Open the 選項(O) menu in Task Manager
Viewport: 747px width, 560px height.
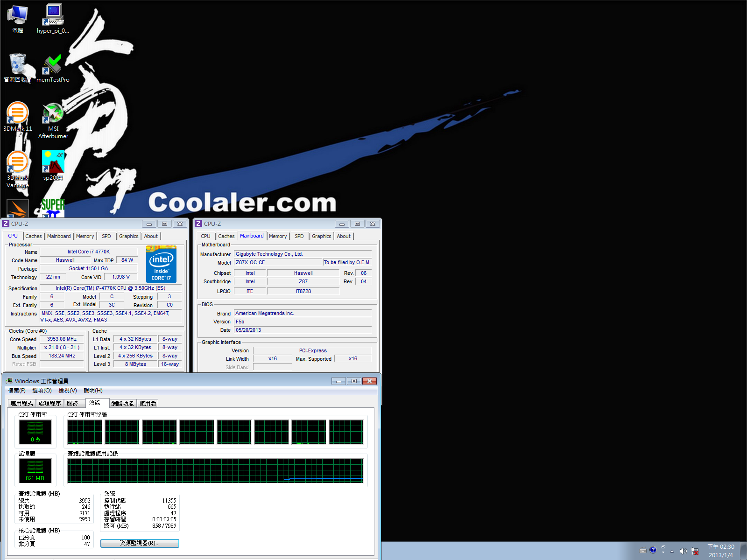pos(42,391)
